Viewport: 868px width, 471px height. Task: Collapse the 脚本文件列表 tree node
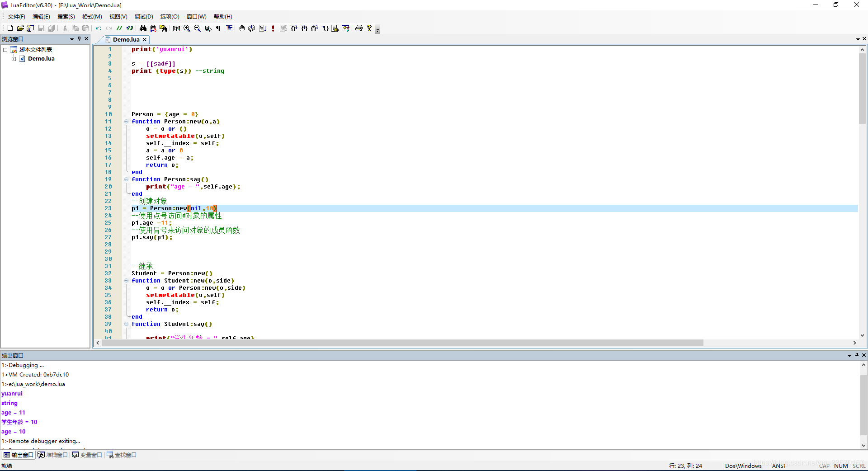click(5, 50)
